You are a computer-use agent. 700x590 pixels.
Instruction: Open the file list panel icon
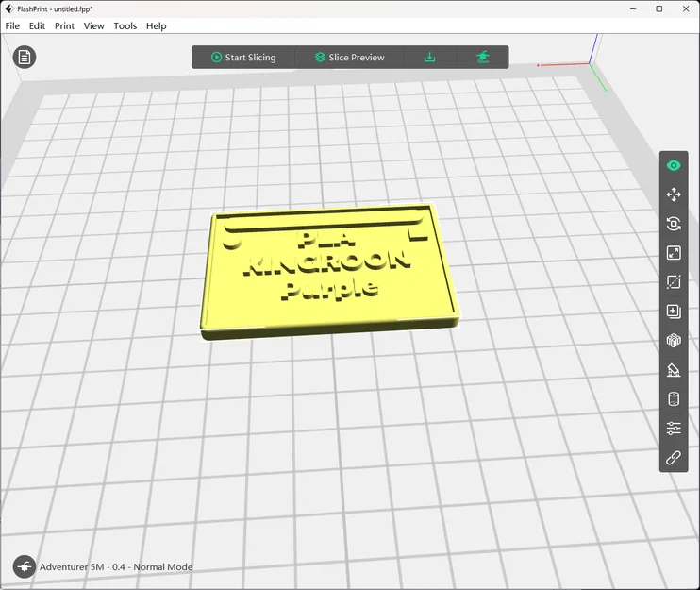[x=25, y=58]
